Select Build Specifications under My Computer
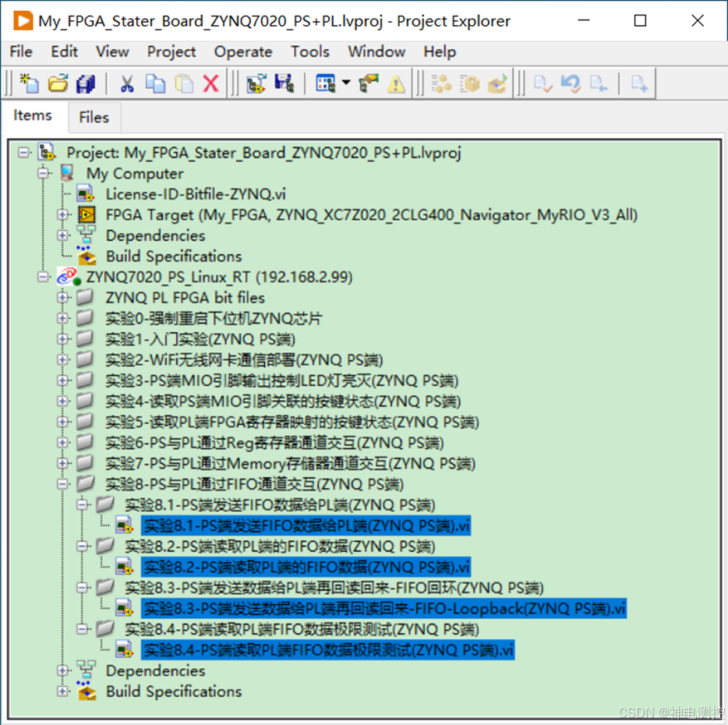Screen dimensions: 728x725 [x=174, y=256]
